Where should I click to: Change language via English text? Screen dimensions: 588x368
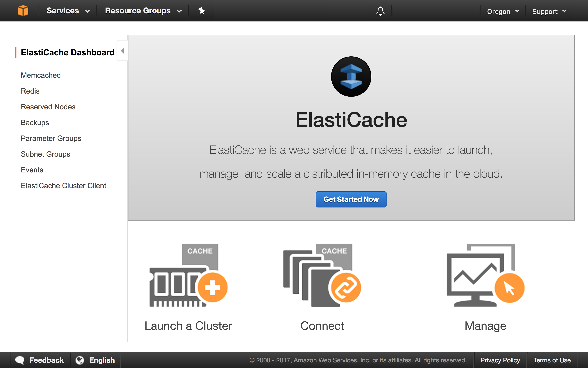(x=102, y=360)
